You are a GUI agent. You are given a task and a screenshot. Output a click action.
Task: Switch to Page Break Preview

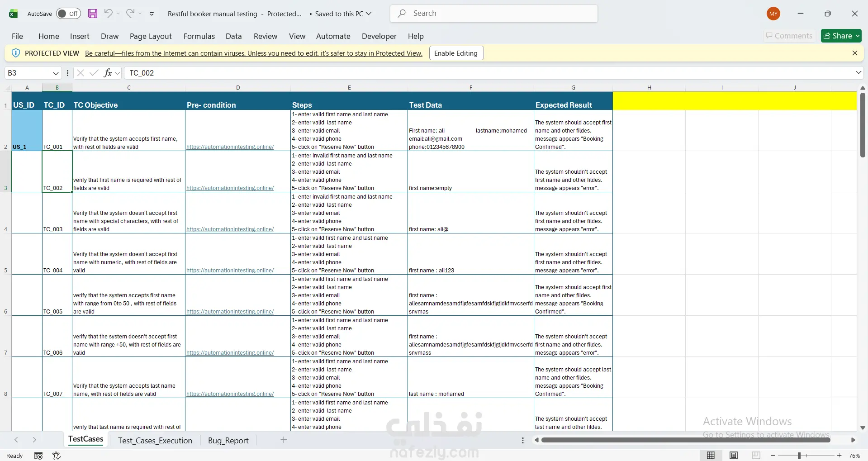(756, 456)
